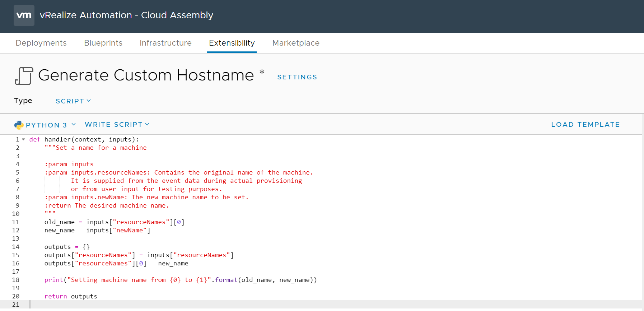Click the return outputs code line
The height and width of the screenshot is (311, 644).
point(71,296)
